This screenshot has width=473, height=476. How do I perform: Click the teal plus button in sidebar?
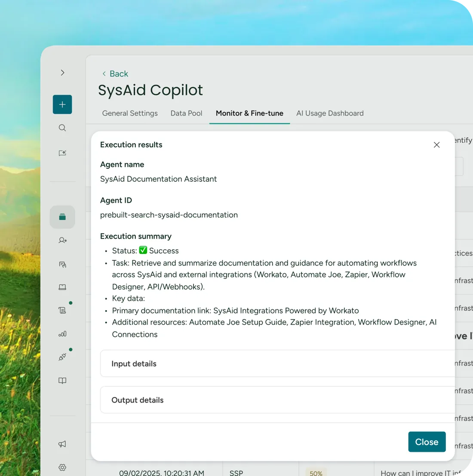pos(62,104)
